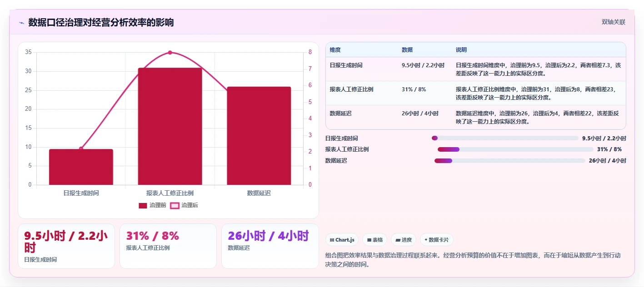Click the 9.5小时 / 2.2小时 data card
Image resolution: width=644 pixels, height=287 pixels.
tap(66, 246)
